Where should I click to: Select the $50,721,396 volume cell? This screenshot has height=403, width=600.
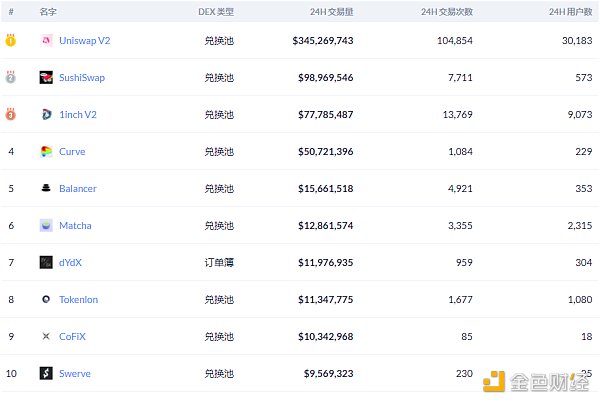[x=326, y=152]
